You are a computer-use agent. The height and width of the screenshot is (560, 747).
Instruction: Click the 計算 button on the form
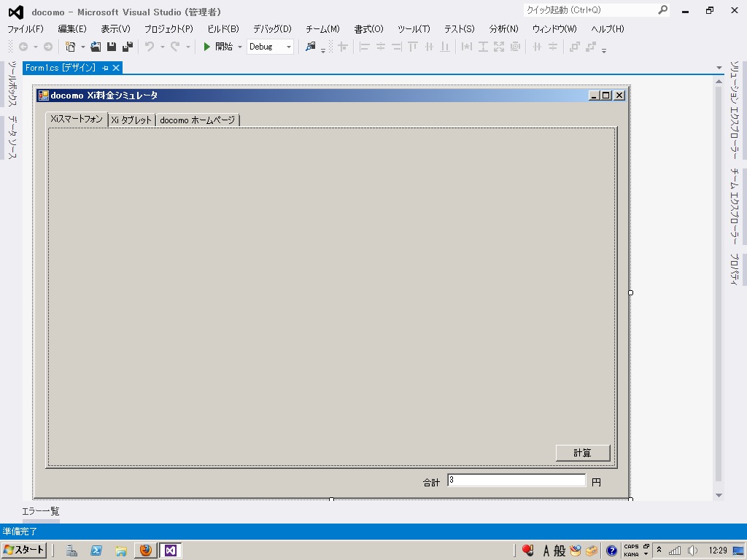point(583,453)
